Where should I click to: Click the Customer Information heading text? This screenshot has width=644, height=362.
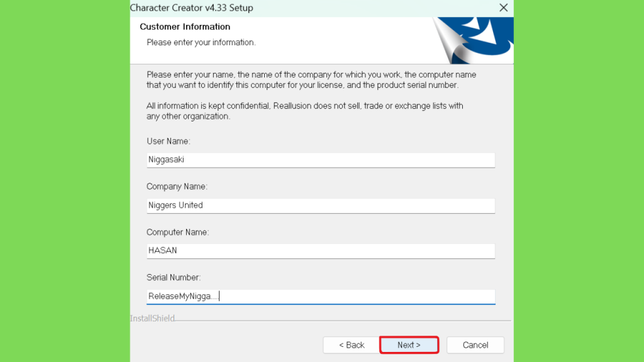(185, 26)
